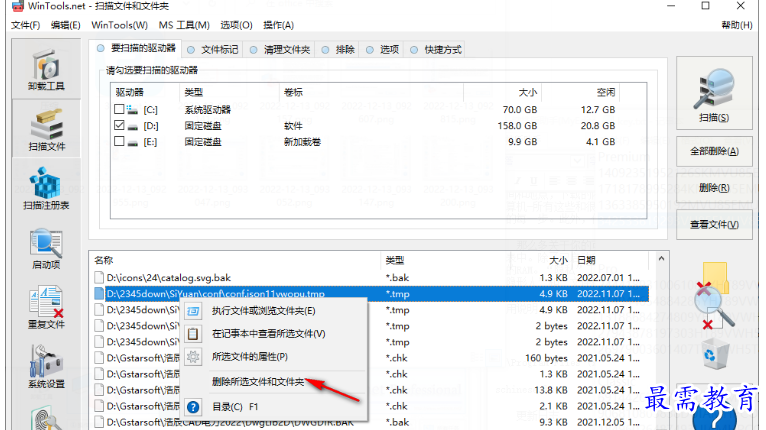Choose 目录(C) F1 menu entry
The image size is (766, 430).
(274, 407)
